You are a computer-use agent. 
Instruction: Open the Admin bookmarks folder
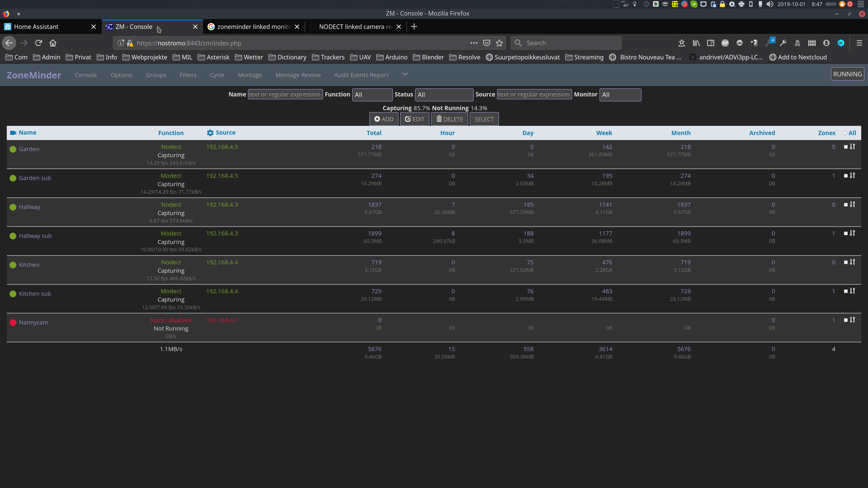[x=47, y=57]
